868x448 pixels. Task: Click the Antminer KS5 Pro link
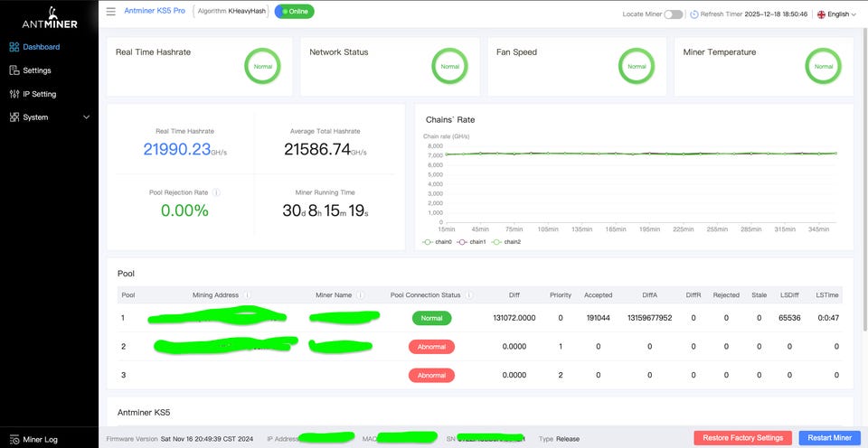(x=155, y=11)
